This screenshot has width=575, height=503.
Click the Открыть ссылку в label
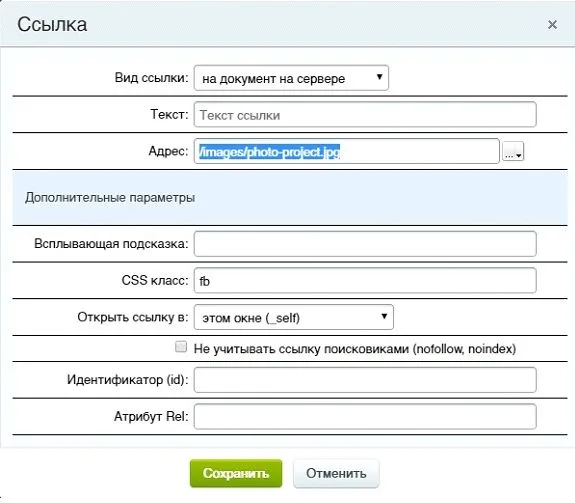click(x=132, y=317)
